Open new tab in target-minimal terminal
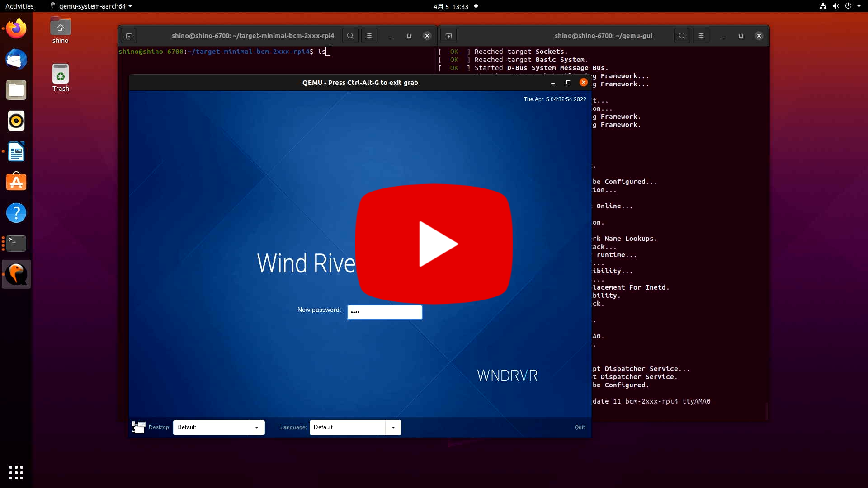The width and height of the screenshot is (868, 488). click(x=129, y=36)
